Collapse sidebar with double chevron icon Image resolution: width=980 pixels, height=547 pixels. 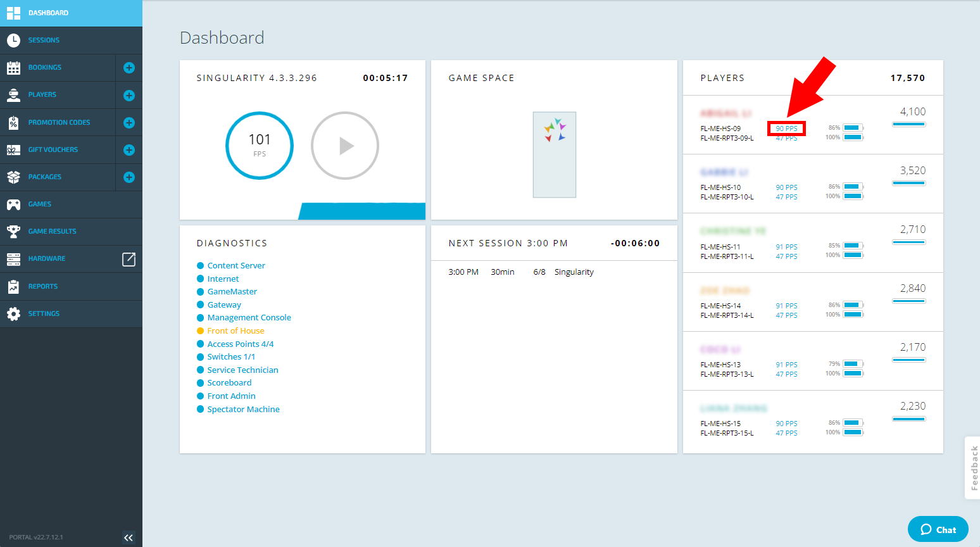pos(129,538)
